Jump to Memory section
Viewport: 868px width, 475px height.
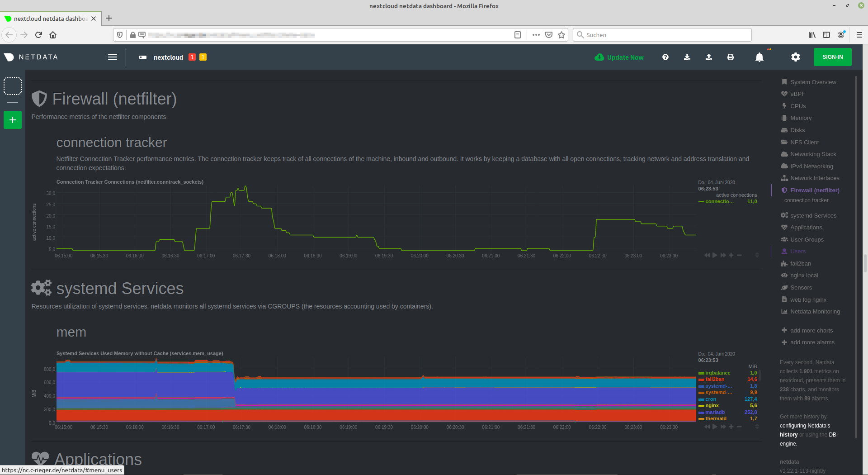(x=797, y=118)
